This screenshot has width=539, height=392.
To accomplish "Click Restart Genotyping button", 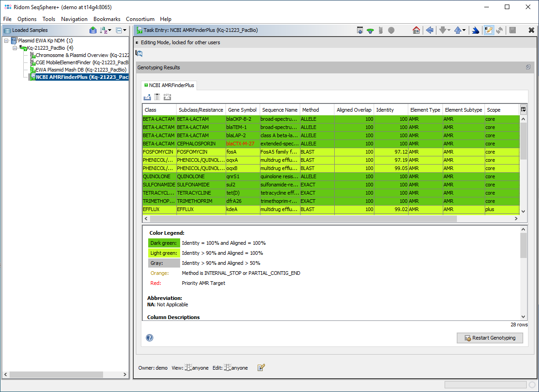I will point(490,338).
